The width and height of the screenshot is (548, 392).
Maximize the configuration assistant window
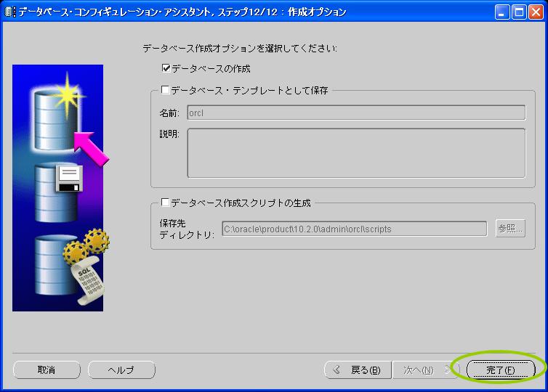[519, 12]
